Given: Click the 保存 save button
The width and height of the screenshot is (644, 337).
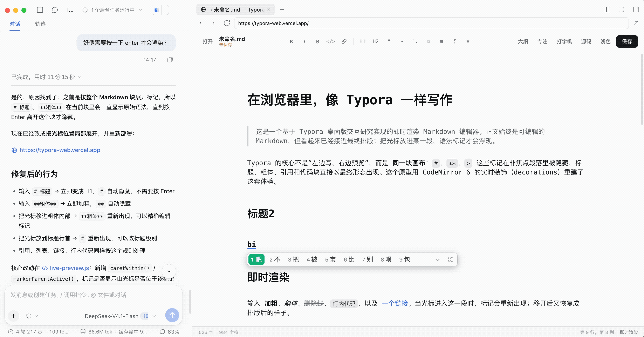Looking at the screenshot, I should pos(627,41).
